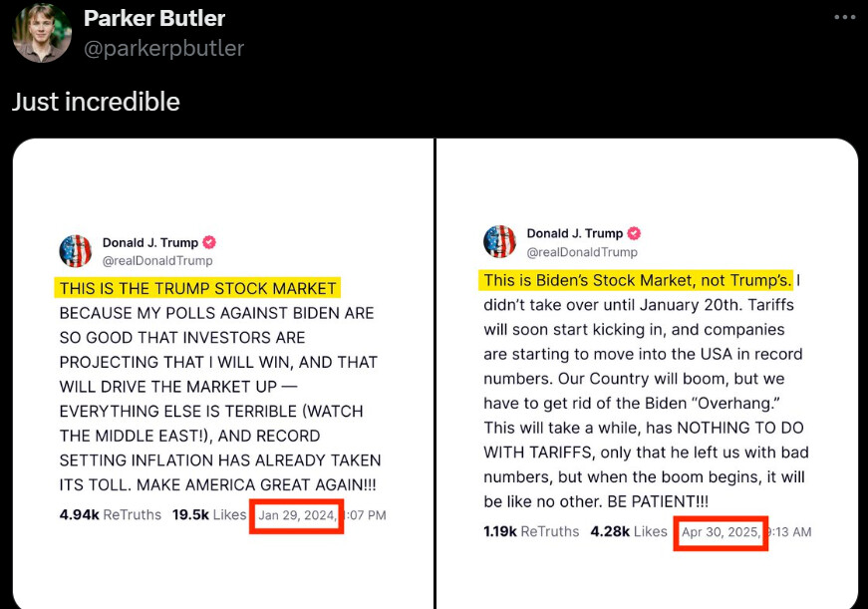Click Trump avatar in left post
Screen dimensions: 868x609
76,251
